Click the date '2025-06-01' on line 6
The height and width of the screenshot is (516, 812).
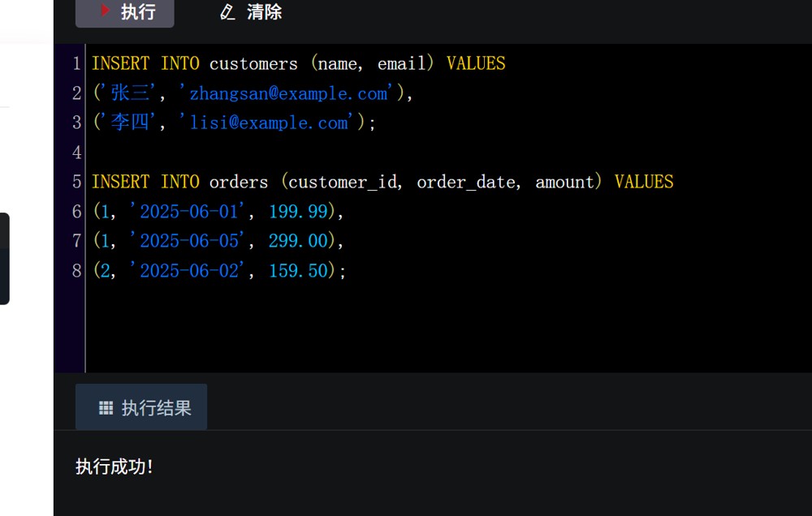tap(186, 211)
